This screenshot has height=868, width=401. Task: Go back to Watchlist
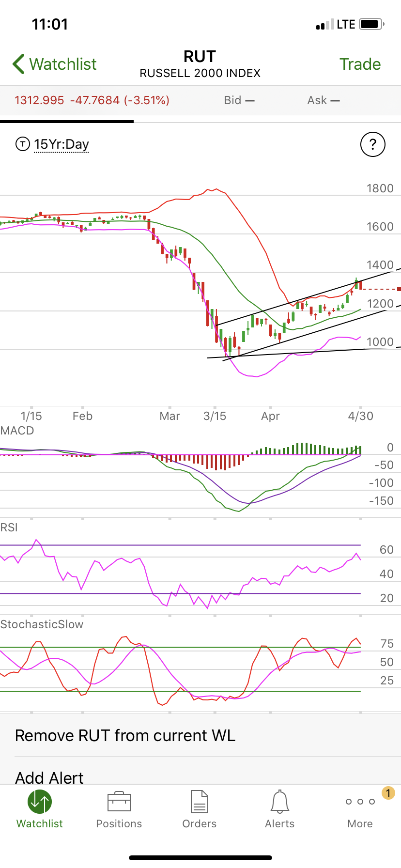pyautogui.click(x=54, y=64)
